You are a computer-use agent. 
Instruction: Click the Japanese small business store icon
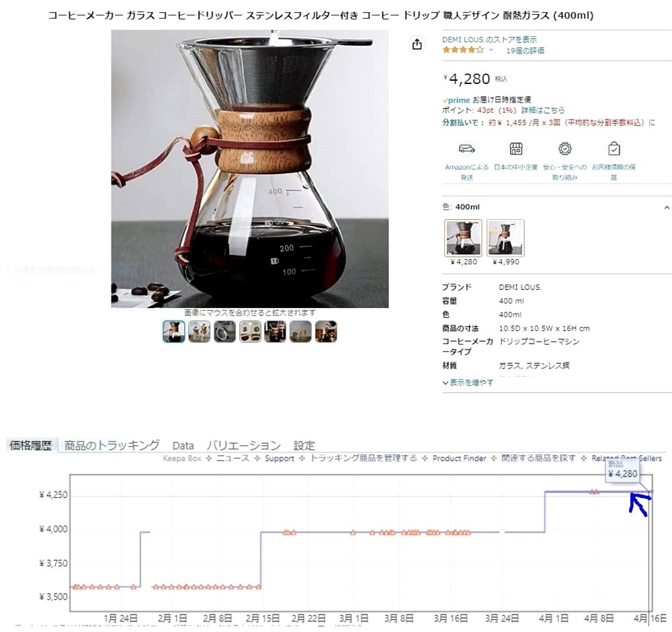click(515, 149)
